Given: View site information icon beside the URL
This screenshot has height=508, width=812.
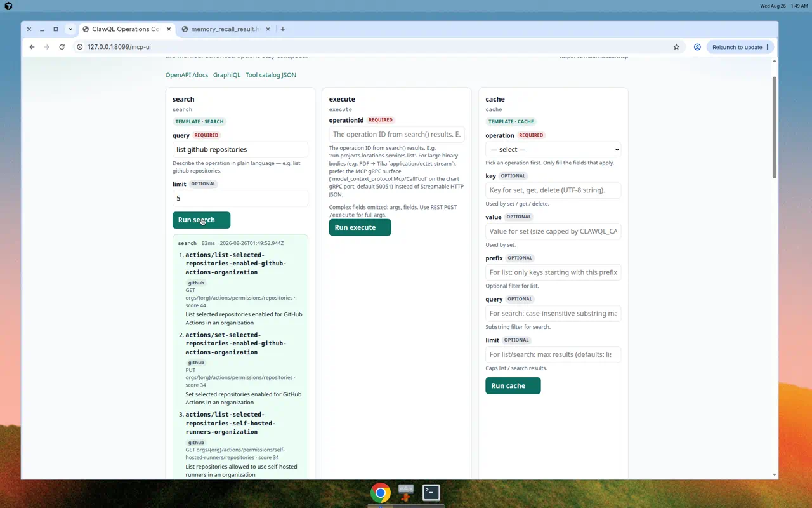Looking at the screenshot, I should pyautogui.click(x=80, y=47).
